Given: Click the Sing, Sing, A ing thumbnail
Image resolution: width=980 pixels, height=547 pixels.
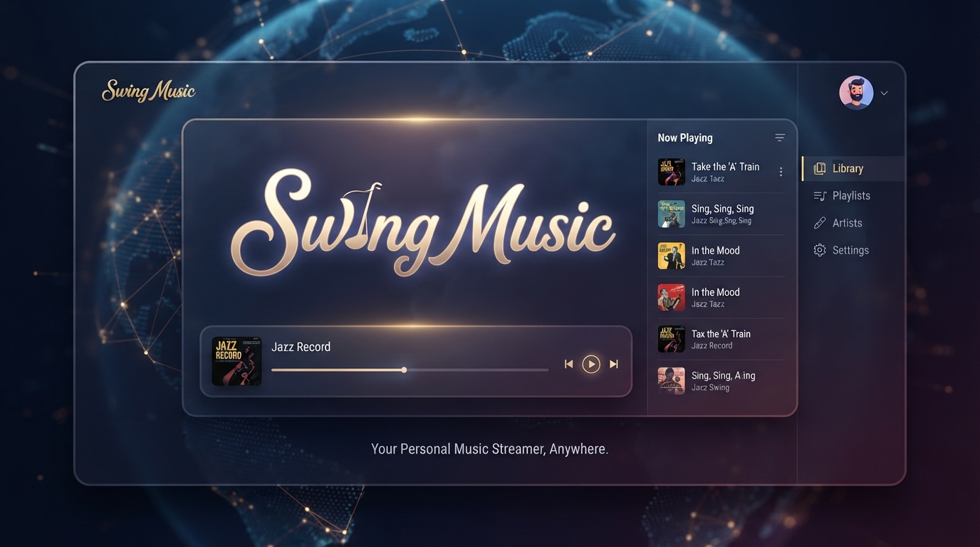Looking at the screenshot, I should coord(671,380).
